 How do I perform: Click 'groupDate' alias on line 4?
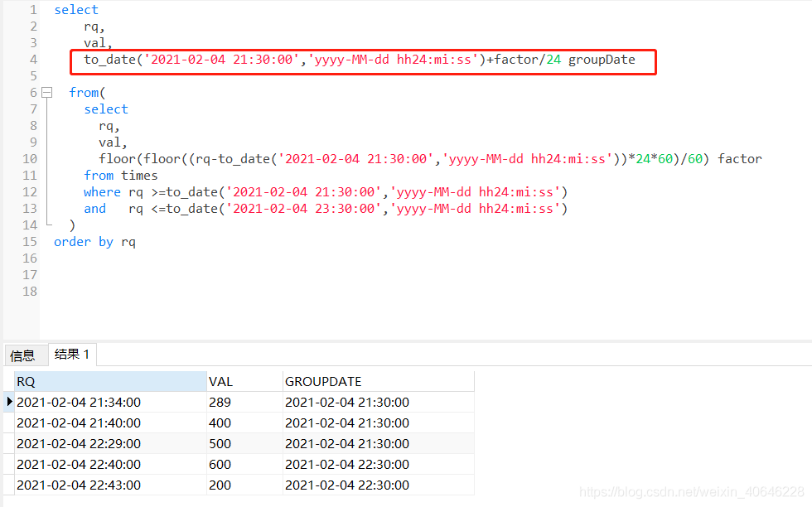point(602,60)
